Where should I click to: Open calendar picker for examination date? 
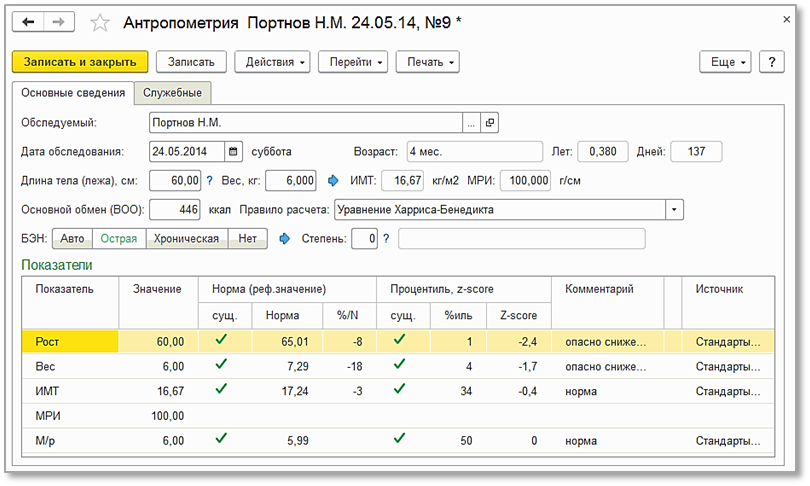pos(233,152)
